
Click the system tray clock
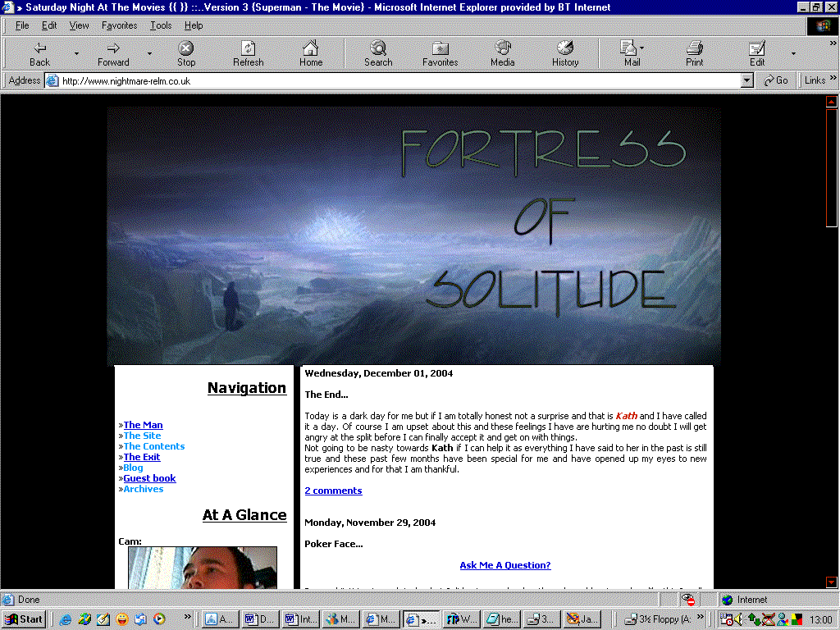click(820, 619)
